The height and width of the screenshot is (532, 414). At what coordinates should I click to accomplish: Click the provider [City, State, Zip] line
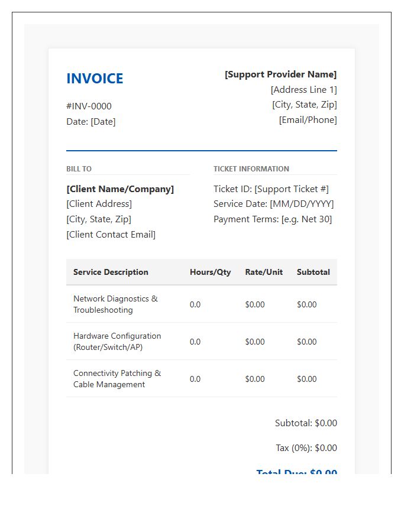[305, 105]
